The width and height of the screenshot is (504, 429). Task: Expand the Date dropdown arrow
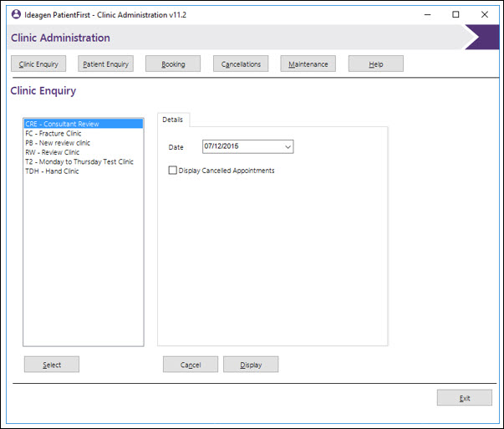click(288, 147)
